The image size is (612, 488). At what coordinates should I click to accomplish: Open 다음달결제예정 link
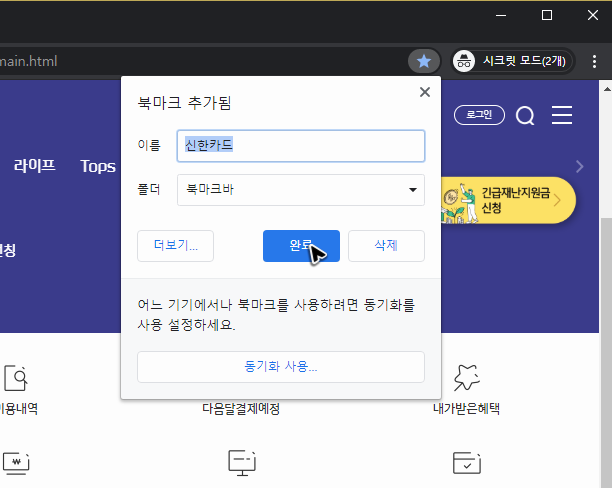click(241, 409)
